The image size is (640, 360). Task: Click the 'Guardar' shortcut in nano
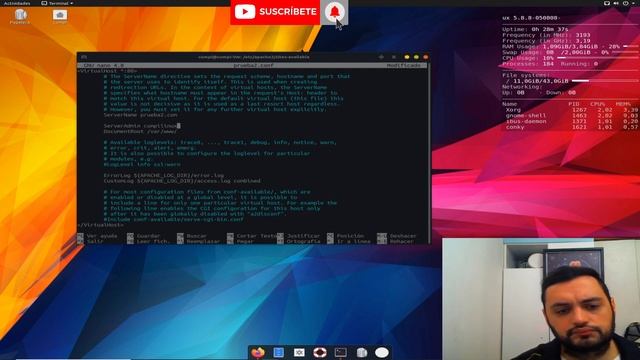pos(144,236)
